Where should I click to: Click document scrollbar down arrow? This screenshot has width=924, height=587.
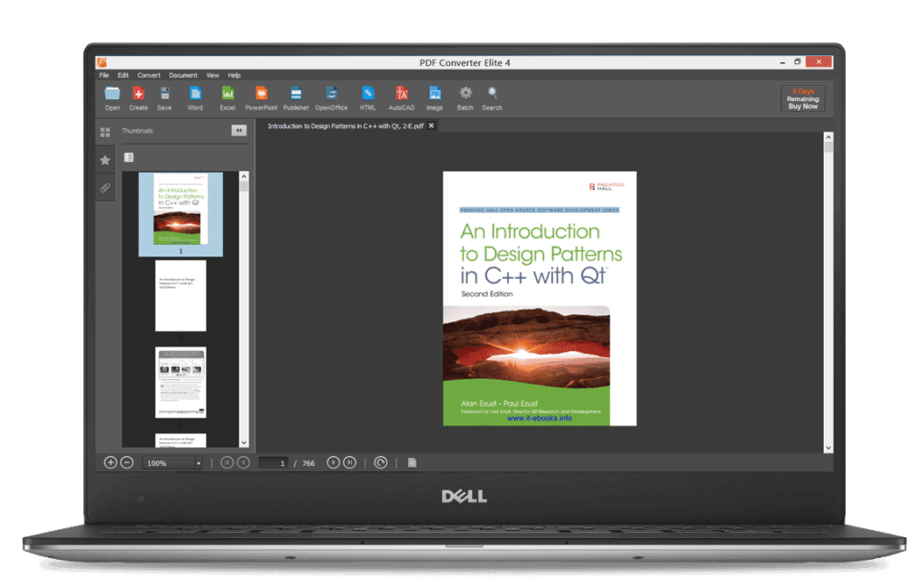[828, 448]
